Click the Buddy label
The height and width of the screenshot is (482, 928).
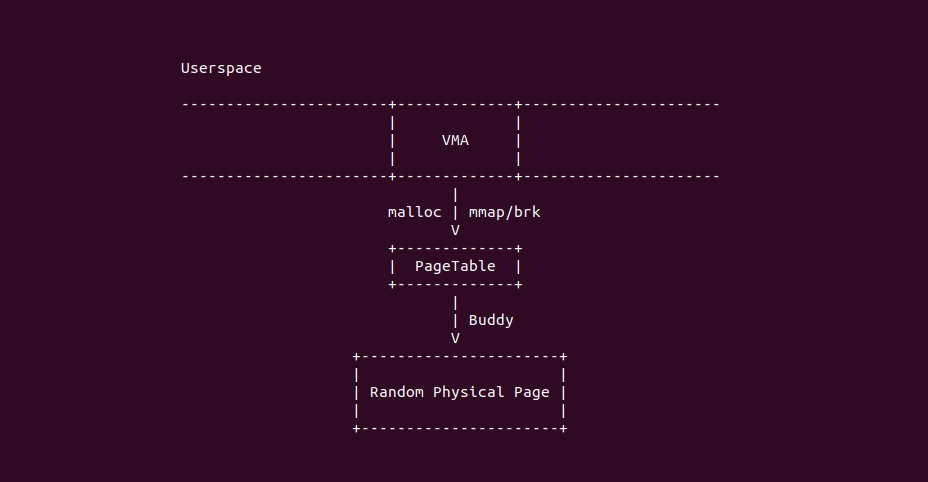pyautogui.click(x=491, y=320)
